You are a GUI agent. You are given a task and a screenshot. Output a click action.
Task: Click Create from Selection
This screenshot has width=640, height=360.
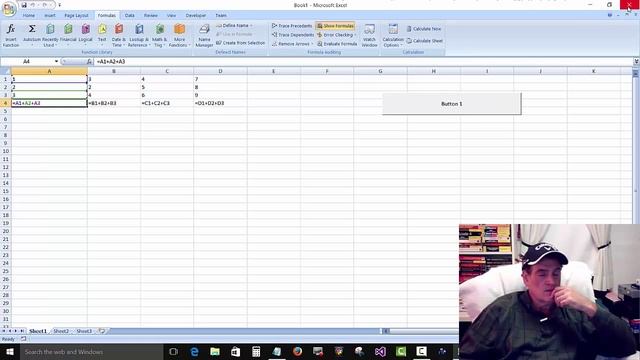pyautogui.click(x=240, y=43)
